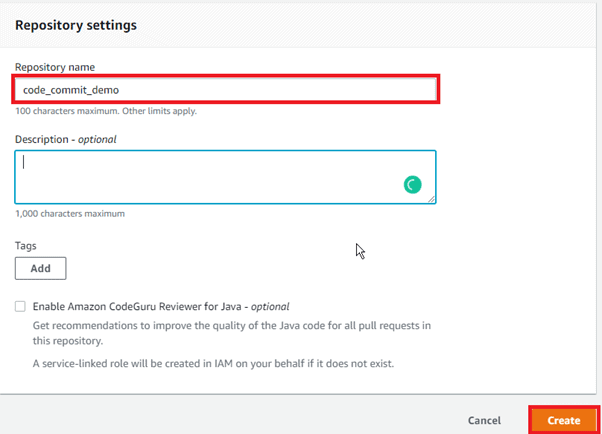The height and width of the screenshot is (434, 602).
Task: Click the 'Repository settings' panel heading
Action: click(76, 24)
